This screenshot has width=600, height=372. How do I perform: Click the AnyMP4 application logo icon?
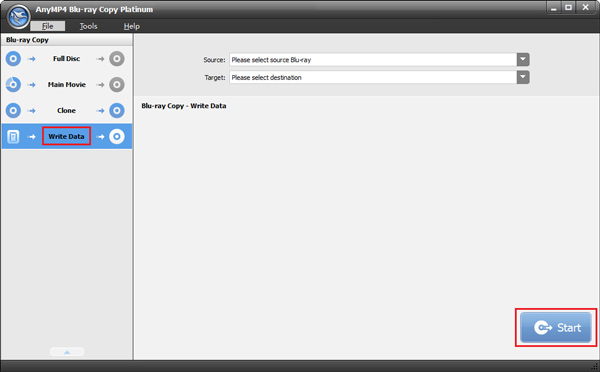point(18,16)
